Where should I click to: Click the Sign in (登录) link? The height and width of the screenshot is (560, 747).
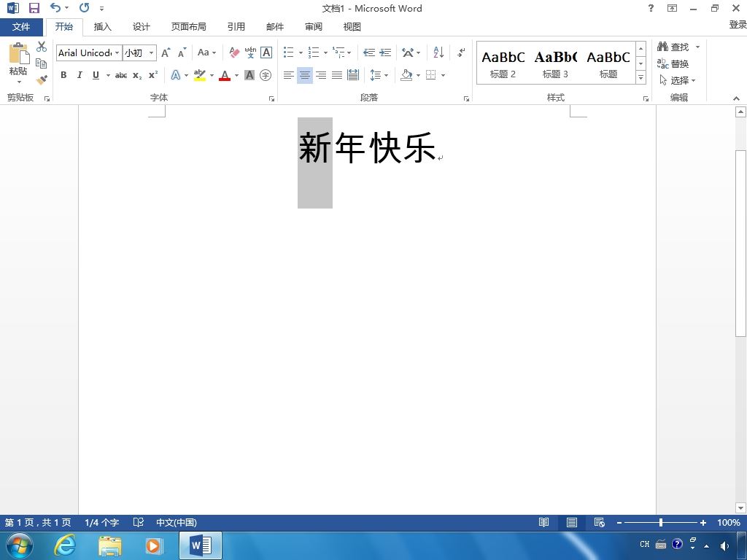tap(738, 25)
